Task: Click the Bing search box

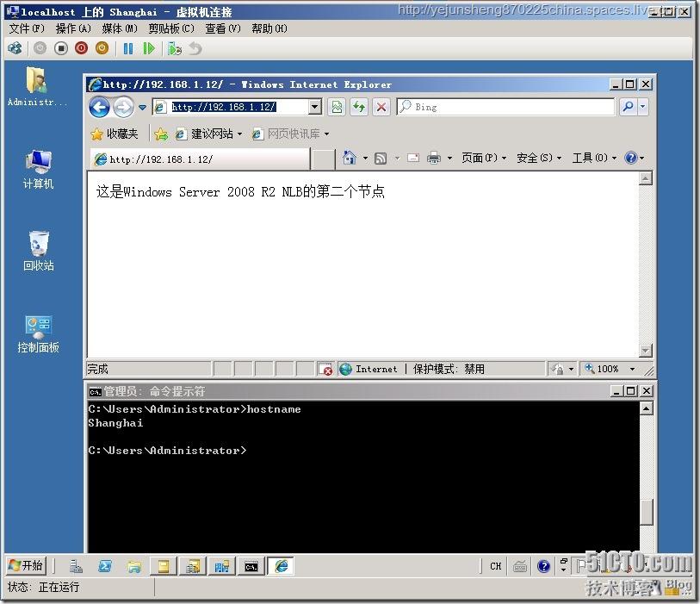Action: [505, 107]
